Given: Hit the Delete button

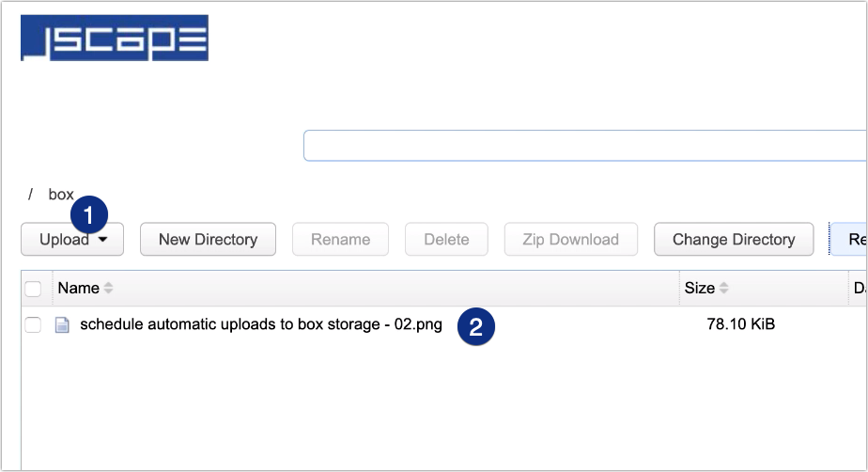Looking at the screenshot, I should click(x=446, y=240).
